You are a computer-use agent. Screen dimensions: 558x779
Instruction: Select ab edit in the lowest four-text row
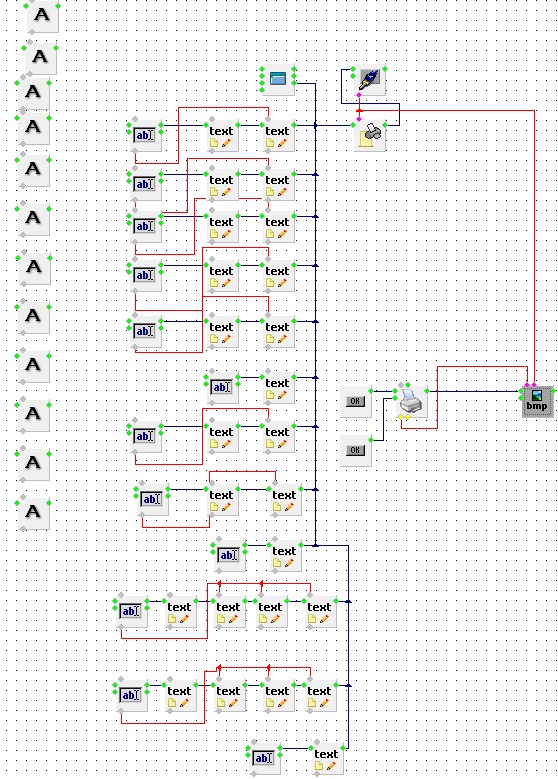click(x=131, y=696)
